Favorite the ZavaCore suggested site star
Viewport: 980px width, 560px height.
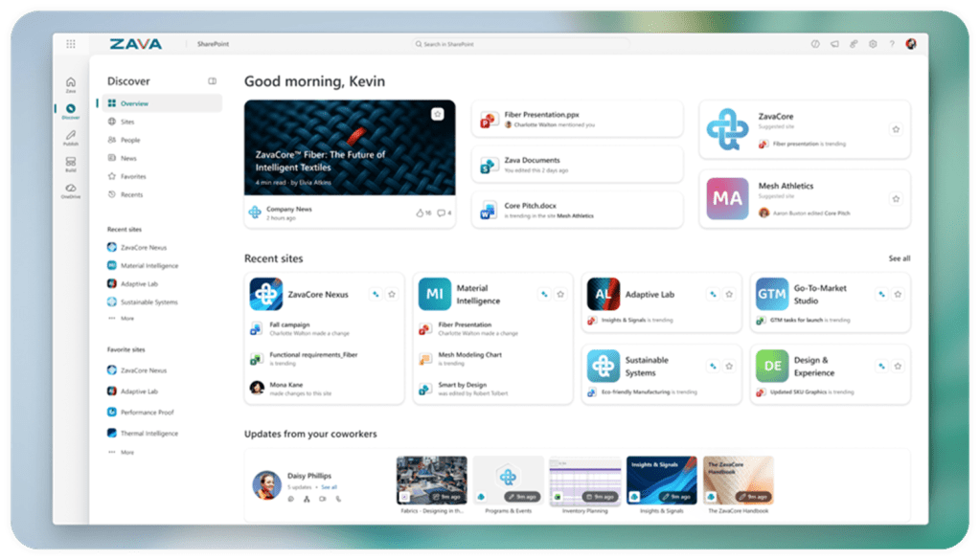pos(896,129)
